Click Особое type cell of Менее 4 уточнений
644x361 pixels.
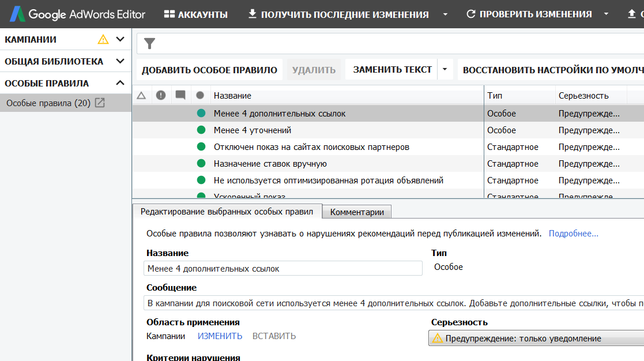(x=502, y=130)
